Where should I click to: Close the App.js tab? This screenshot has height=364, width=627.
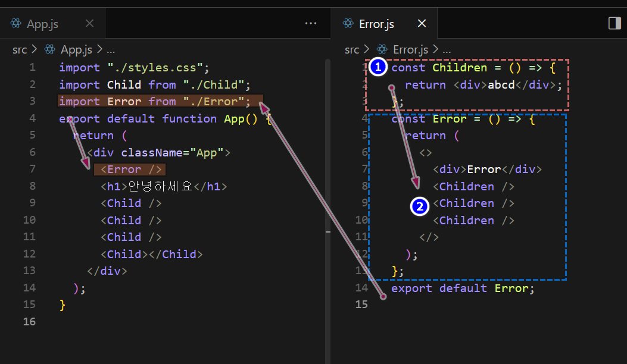click(x=89, y=23)
